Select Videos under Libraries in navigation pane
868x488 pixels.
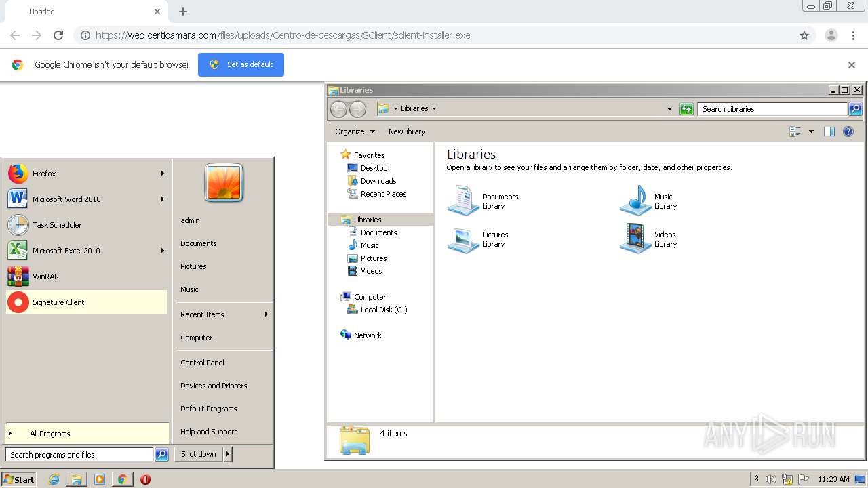(372, 271)
